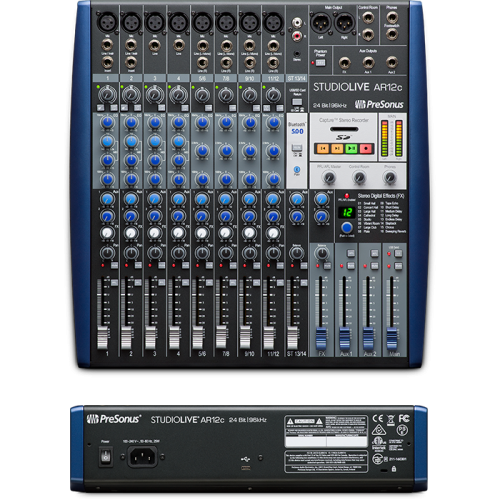
Task: Click the Phones output jack
Action: point(392,17)
